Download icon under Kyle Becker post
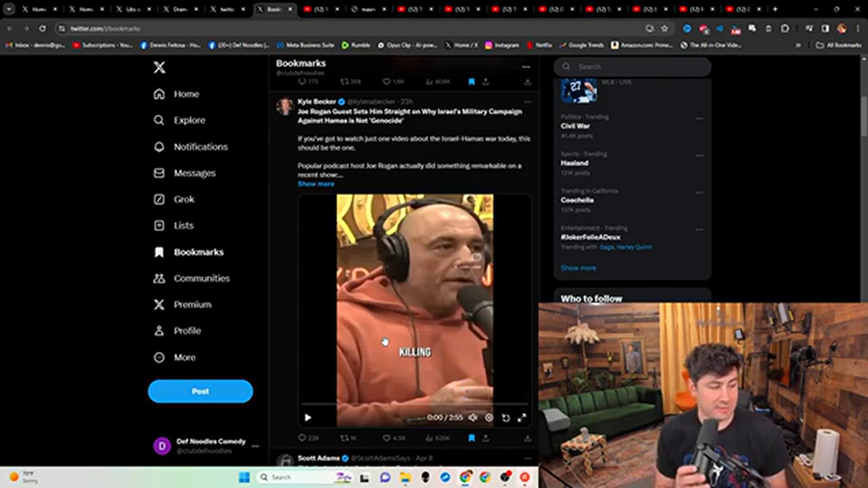The width and height of the screenshot is (868, 488). 527,438
